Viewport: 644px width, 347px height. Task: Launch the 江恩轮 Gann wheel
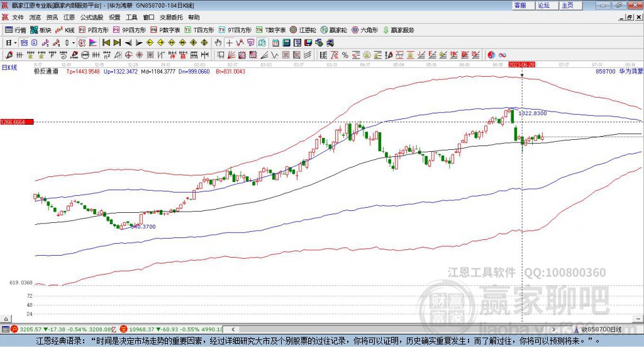tap(303, 30)
